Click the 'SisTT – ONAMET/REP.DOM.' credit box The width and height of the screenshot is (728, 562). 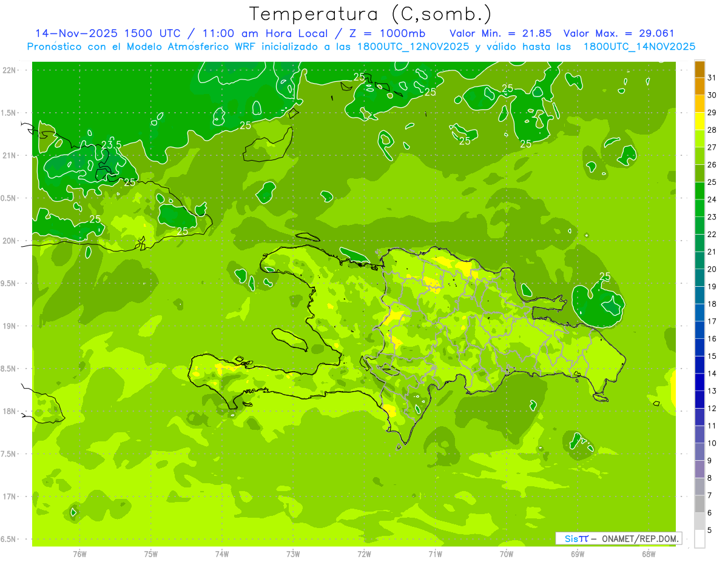[x=618, y=538]
